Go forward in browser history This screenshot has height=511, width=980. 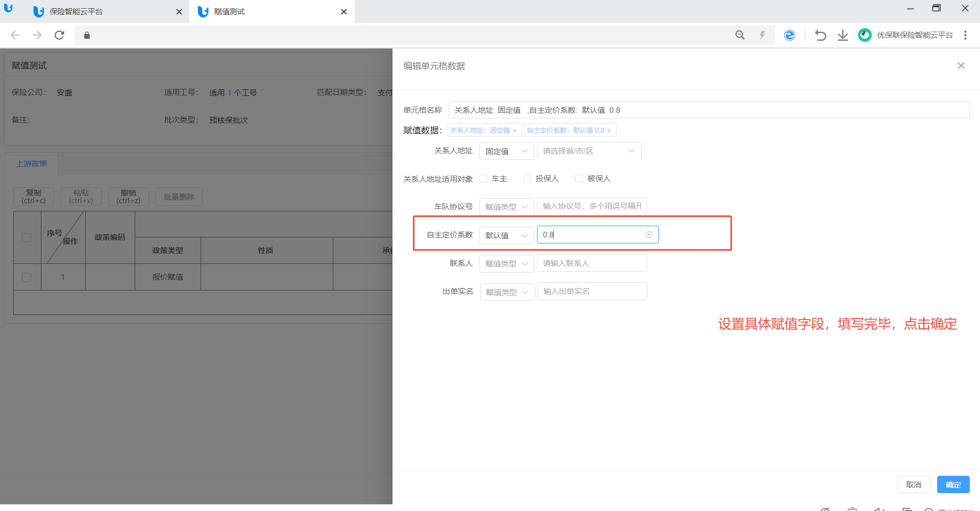tap(37, 35)
